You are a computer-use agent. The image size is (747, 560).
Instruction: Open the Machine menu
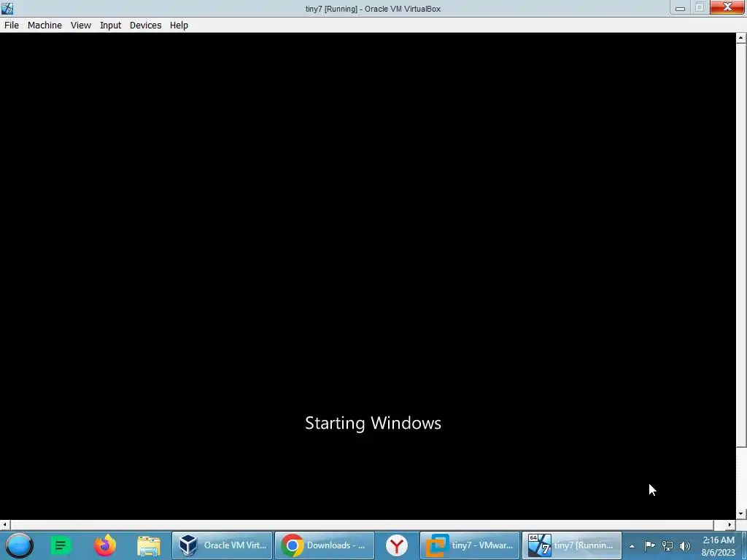(44, 26)
